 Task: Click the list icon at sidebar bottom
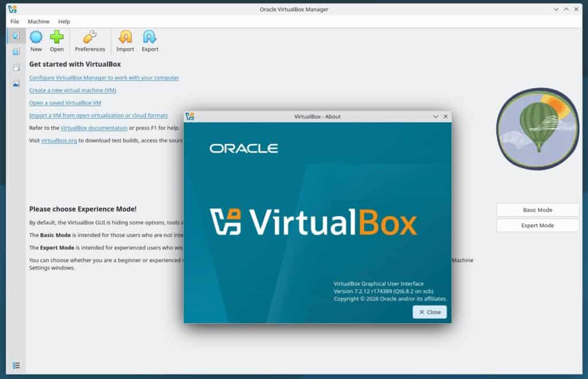point(16,365)
